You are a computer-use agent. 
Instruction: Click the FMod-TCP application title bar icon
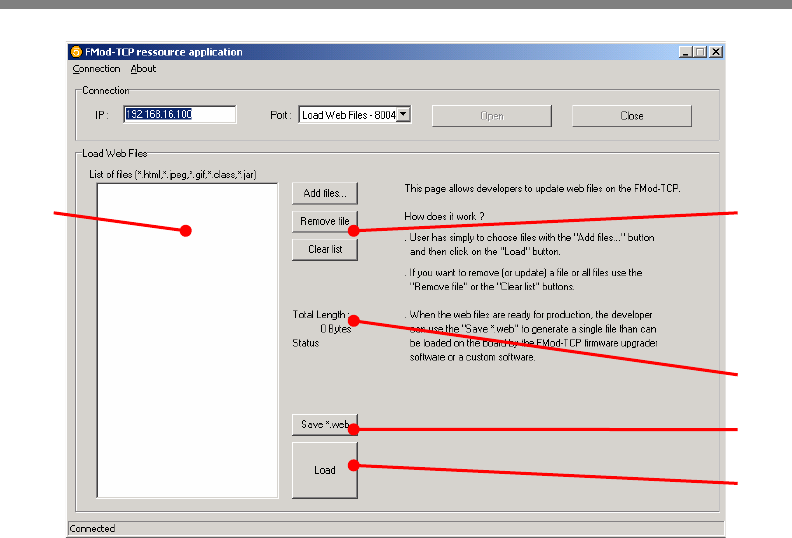click(x=76, y=52)
